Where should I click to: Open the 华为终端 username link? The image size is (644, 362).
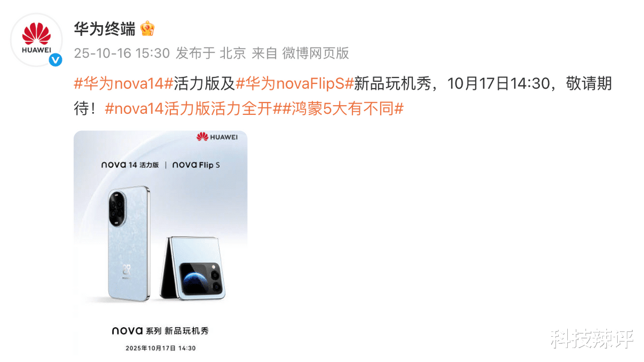click(x=104, y=29)
